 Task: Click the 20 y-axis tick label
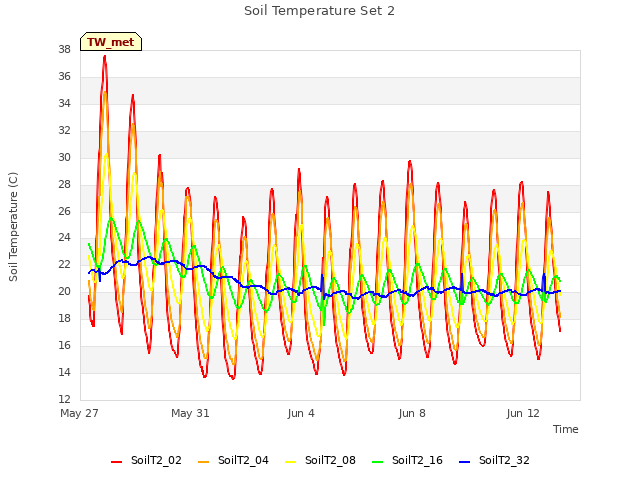click(64, 291)
